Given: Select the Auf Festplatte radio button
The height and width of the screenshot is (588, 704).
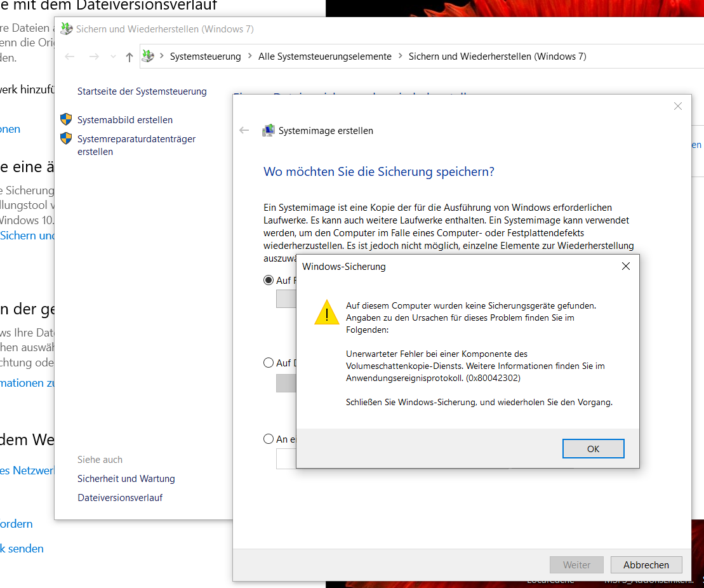Looking at the screenshot, I should pos(269,279).
